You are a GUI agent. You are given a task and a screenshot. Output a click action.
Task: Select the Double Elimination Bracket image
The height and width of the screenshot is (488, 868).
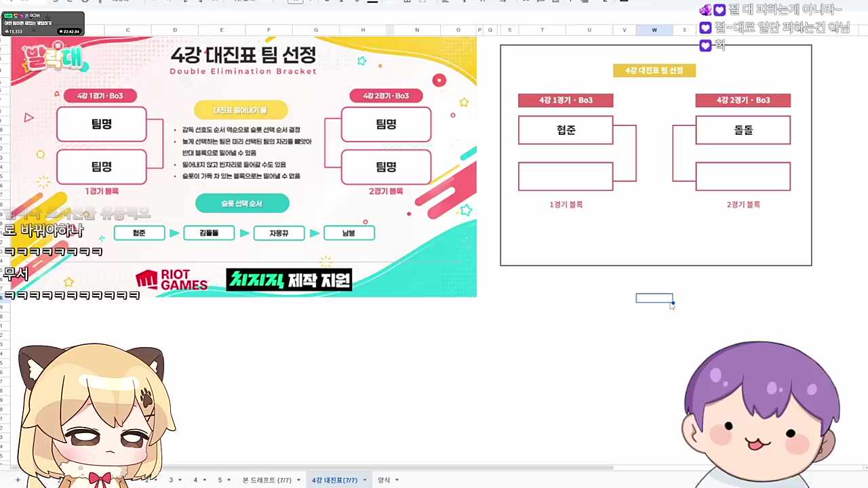243,167
